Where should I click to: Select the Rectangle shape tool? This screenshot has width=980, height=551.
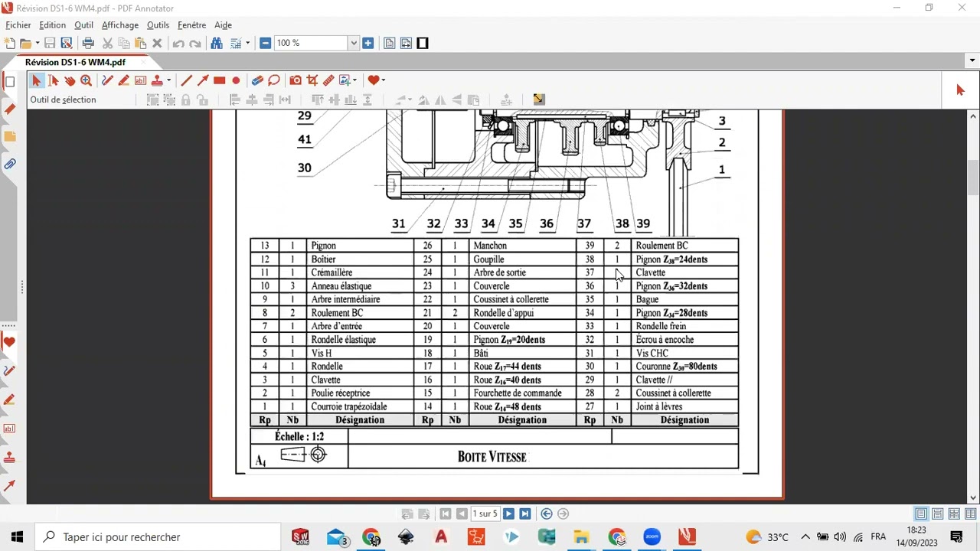click(x=220, y=80)
